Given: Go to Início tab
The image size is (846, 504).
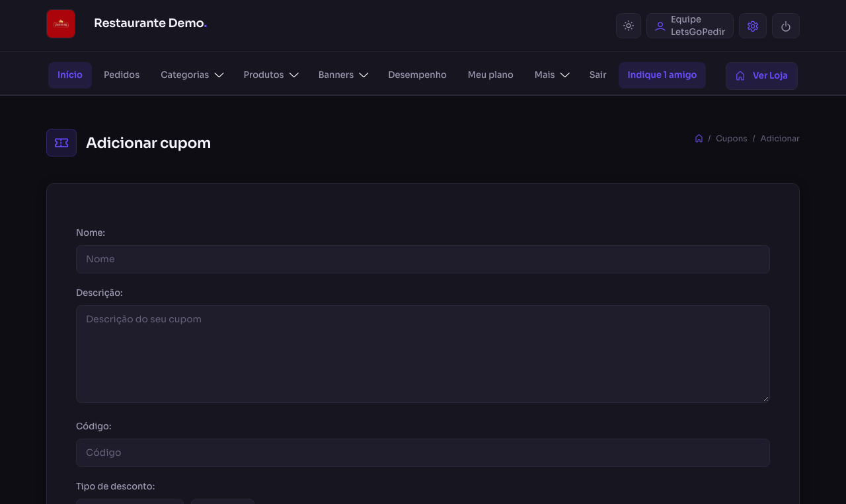Looking at the screenshot, I should pyautogui.click(x=70, y=75).
